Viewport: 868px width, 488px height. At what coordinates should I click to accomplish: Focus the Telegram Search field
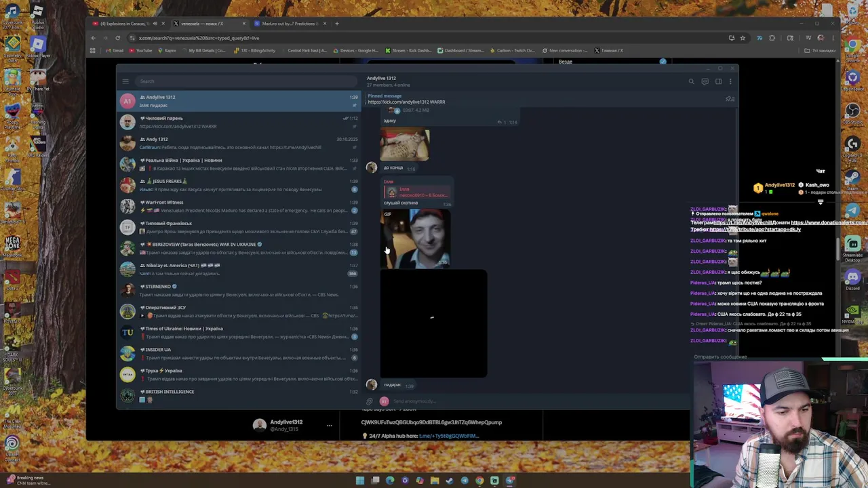(x=248, y=81)
